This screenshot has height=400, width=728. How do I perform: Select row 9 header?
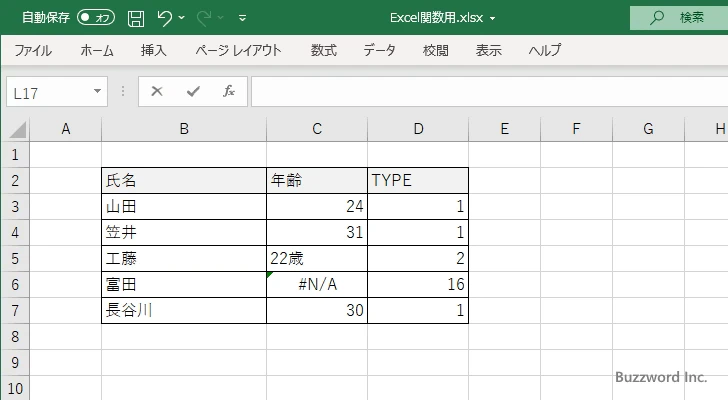[x=15, y=362]
